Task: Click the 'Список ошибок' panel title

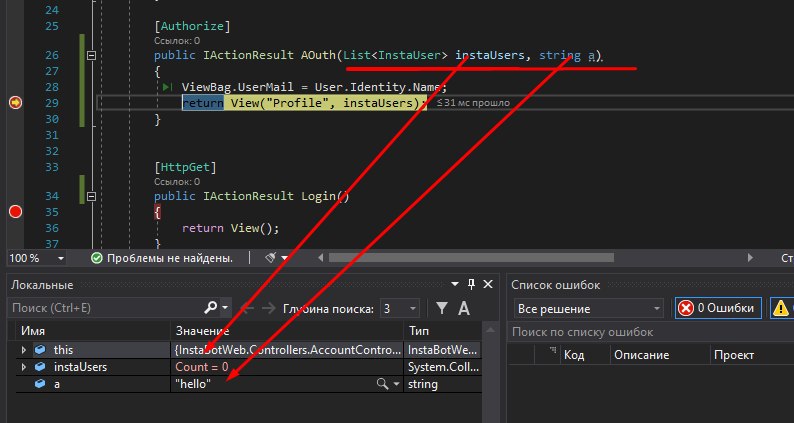Action: pyautogui.click(x=555, y=285)
